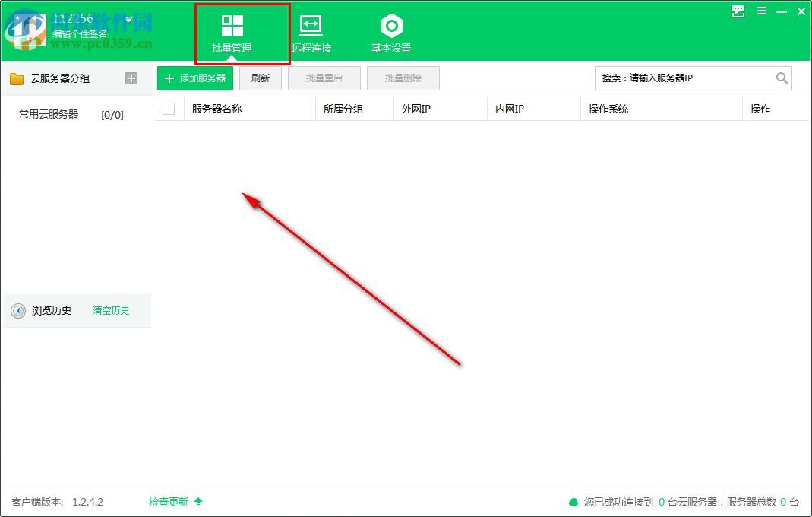Click the search magnifier icon
This screenshot has width=812, height=517.
pyautogui.click(x=782, y=78)
